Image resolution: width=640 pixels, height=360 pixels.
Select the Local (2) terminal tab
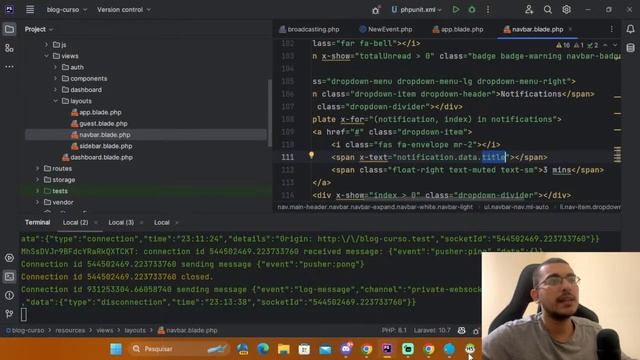pyautogui.click(x=76, y=222)
